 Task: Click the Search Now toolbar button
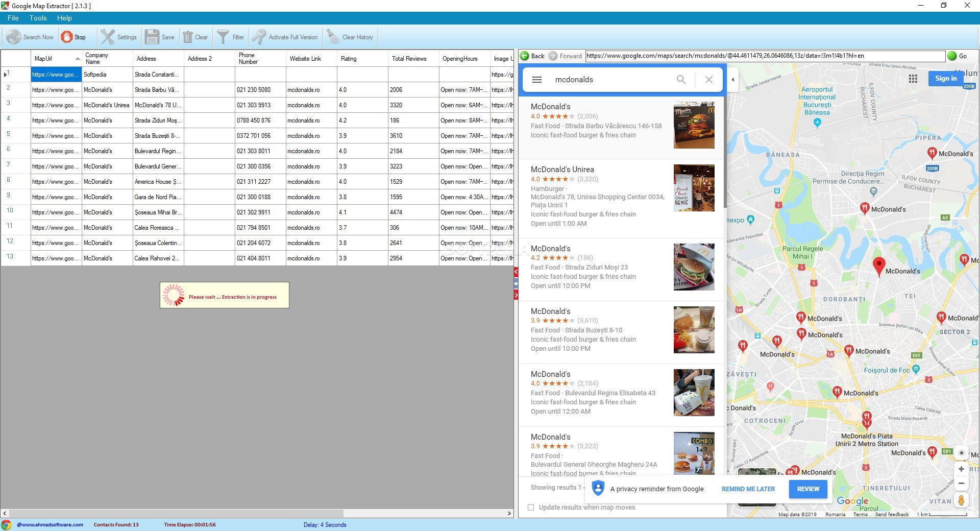click(x=30, y=37)
